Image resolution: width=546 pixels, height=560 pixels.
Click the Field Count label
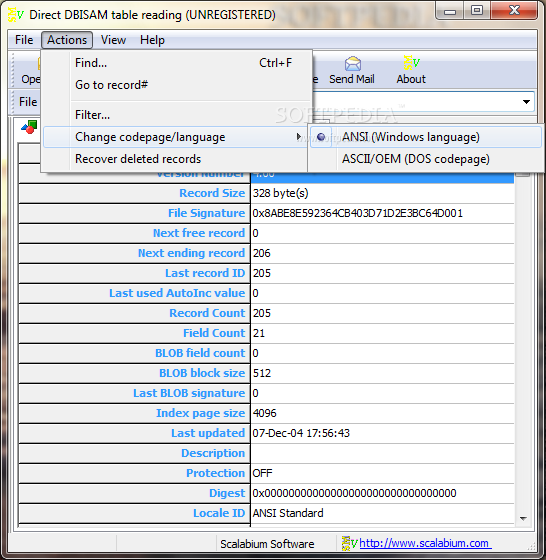click(x=214, y=333)
